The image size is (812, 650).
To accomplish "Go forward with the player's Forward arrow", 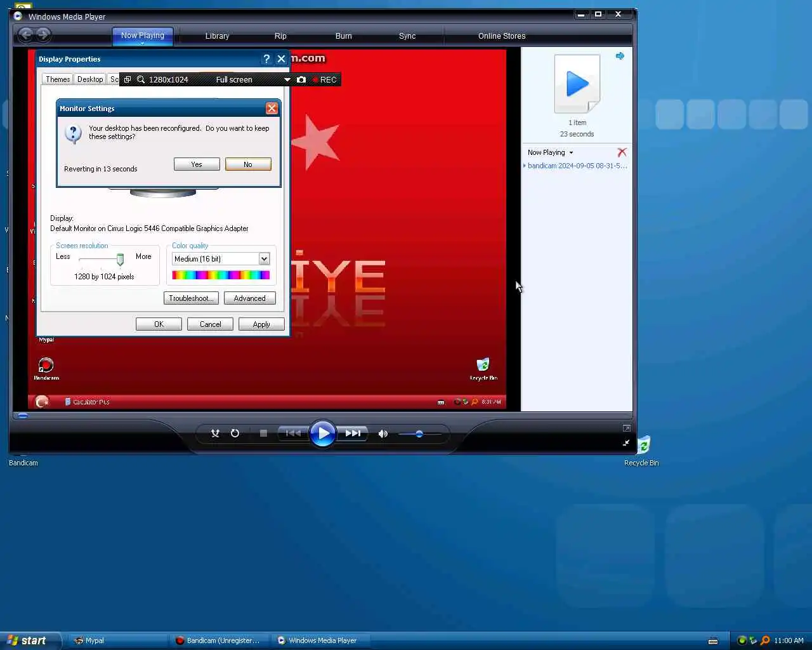I will coord(43,35).
